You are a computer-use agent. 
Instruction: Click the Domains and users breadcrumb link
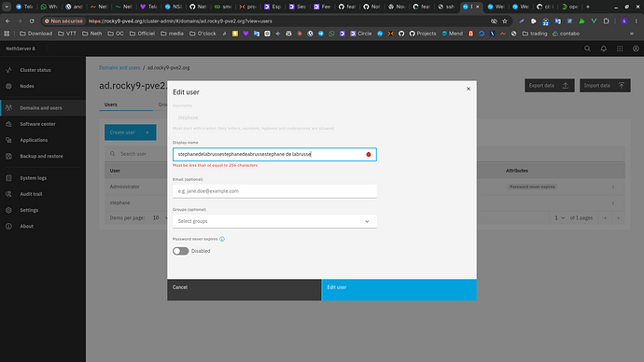tap(119, 68)
